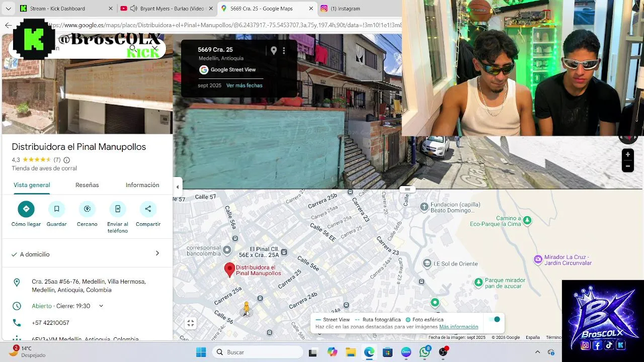Click the España link in the map footer
The height and width of the screenshot is (362, 644).
[x=533, y=337]
